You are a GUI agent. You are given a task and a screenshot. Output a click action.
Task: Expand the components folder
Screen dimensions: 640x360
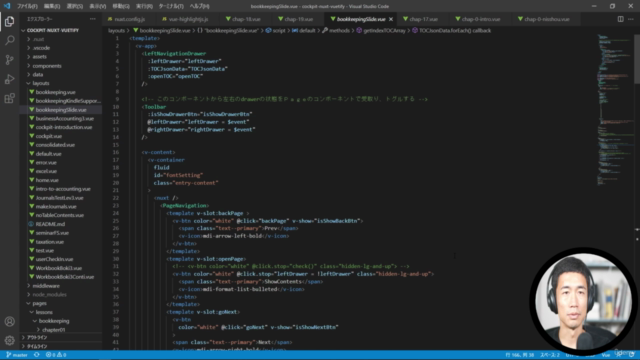[x=47, y=66]
